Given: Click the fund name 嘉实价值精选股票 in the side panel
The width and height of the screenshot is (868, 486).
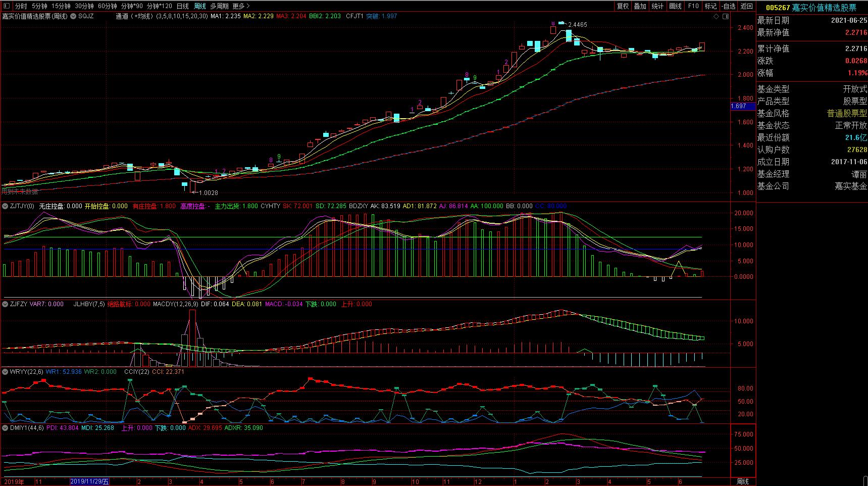Looking at the screenshot, I should (x=824, y=8).
